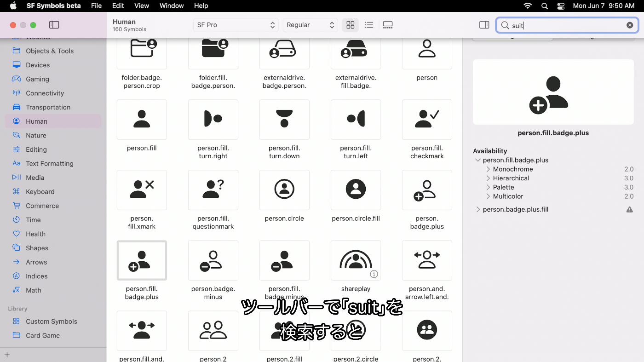Open the Gaming category
This screenshot has width=644, height=362.
click(53, 79)
